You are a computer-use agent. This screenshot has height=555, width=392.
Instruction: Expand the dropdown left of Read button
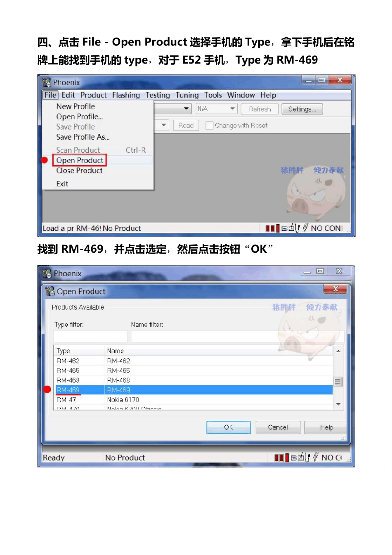click(164, 125)
